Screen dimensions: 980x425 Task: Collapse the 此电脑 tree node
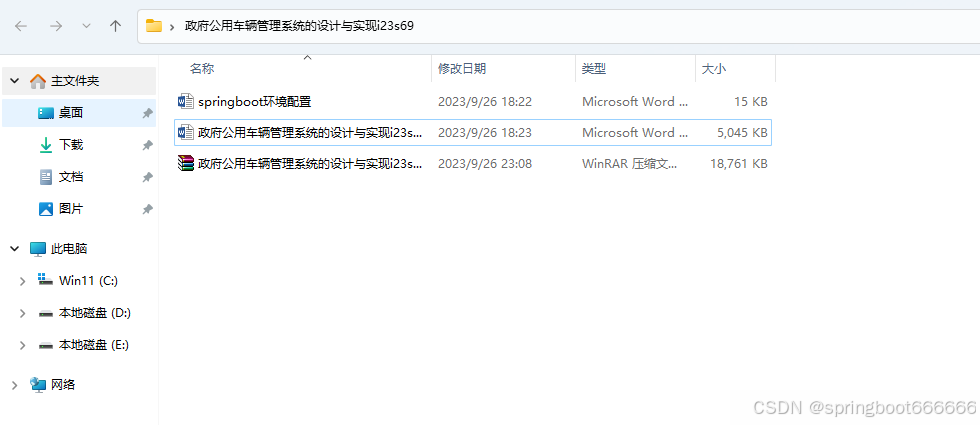pos(16,249)
